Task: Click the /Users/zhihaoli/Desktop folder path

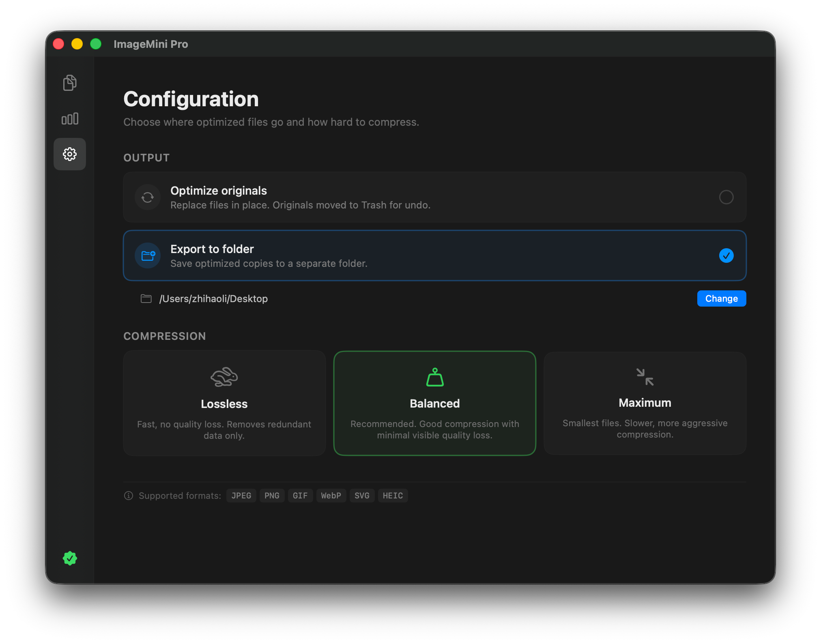Action: 213,298
